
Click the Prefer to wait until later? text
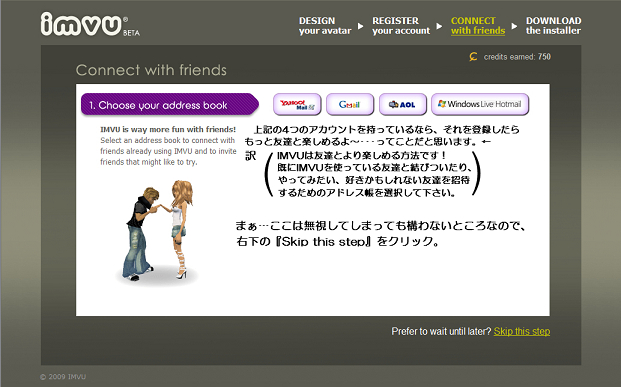click(441, 332)
